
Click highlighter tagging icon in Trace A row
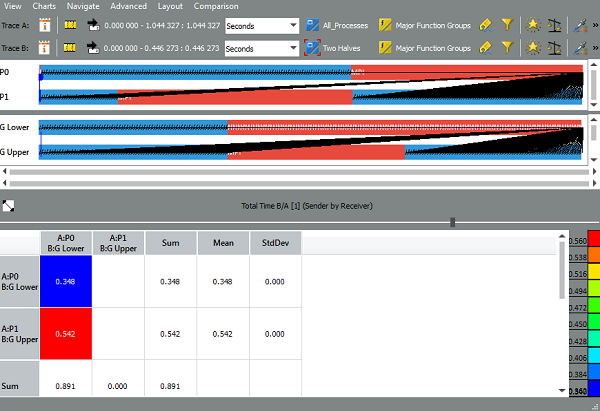pyautogui.click(x=485, y=25)
